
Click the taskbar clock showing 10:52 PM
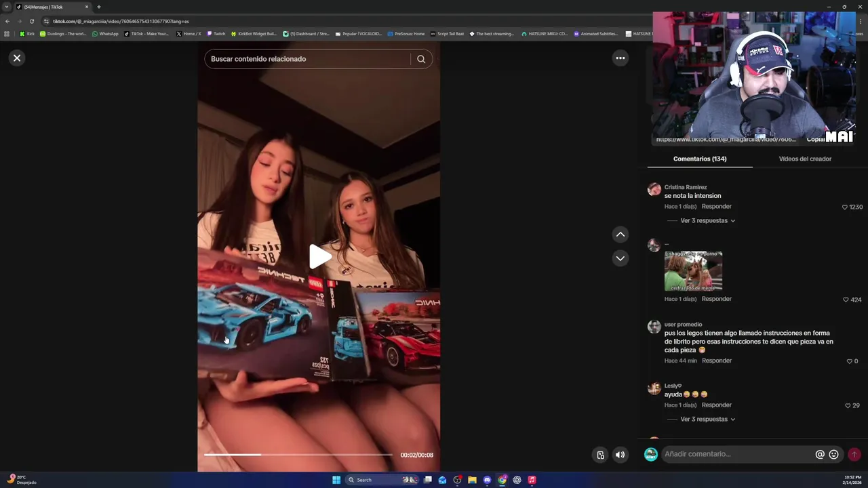click(x=852, y=480)
